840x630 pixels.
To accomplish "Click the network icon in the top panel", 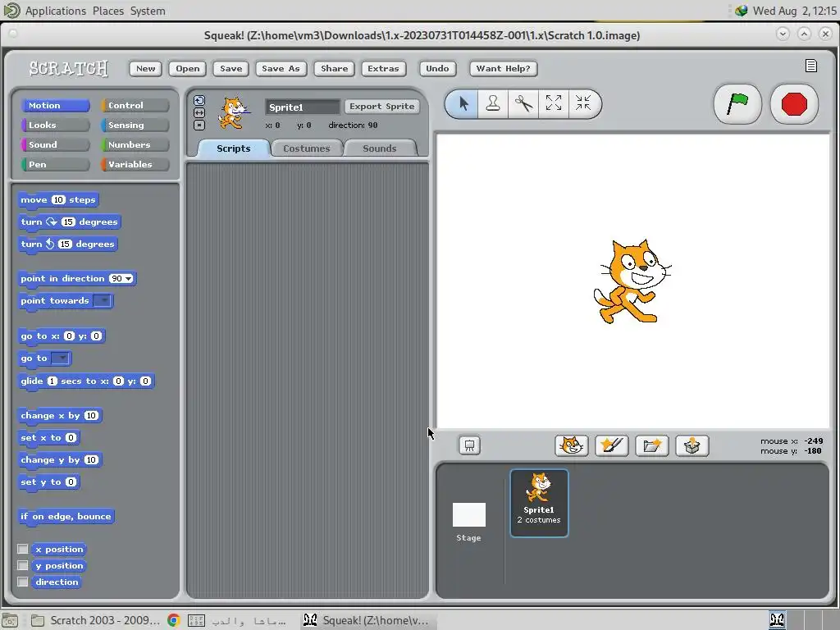I will click(741, 11).
